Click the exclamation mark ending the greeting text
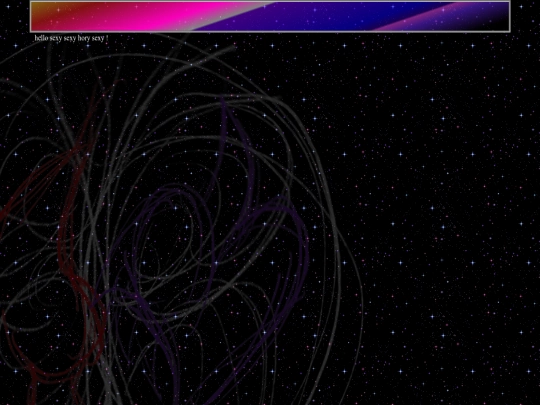The image size is (540, 405). pos(107,38)
